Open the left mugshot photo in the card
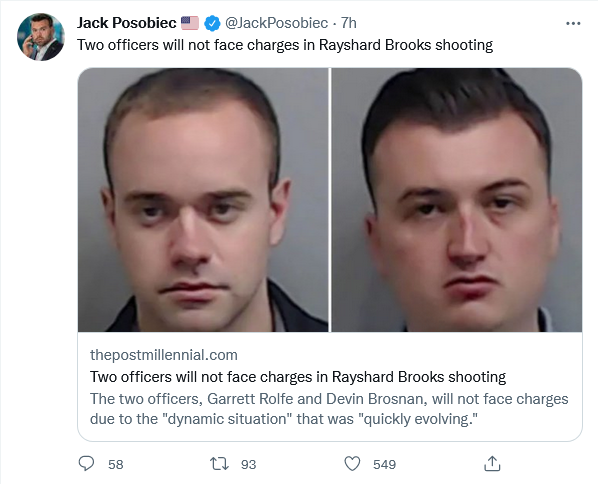This screenshot has width=598, height=484. pyautogui.click(x=203, y=200)
